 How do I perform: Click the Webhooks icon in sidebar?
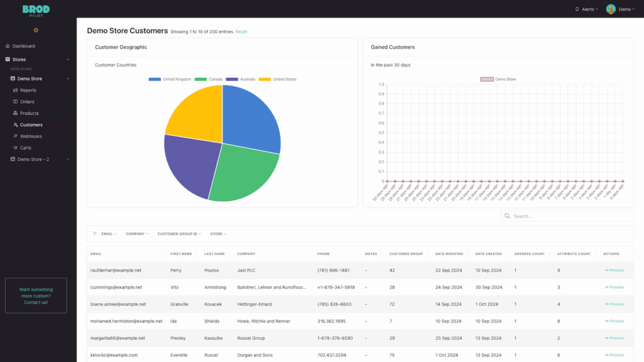16,136
